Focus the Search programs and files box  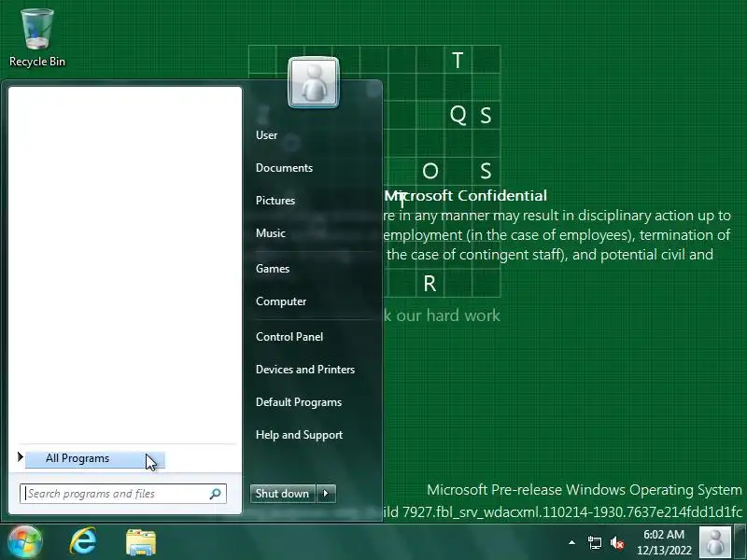tap(123, 494)
